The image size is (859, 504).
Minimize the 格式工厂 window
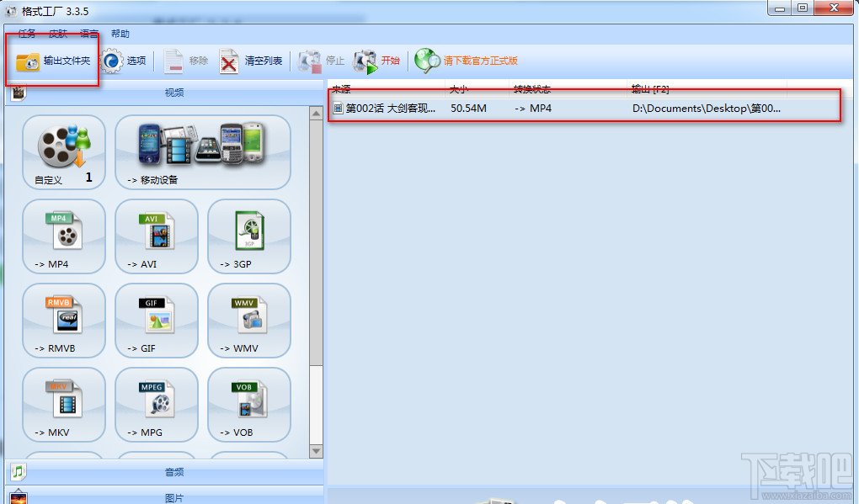click(x=780, y=8)
